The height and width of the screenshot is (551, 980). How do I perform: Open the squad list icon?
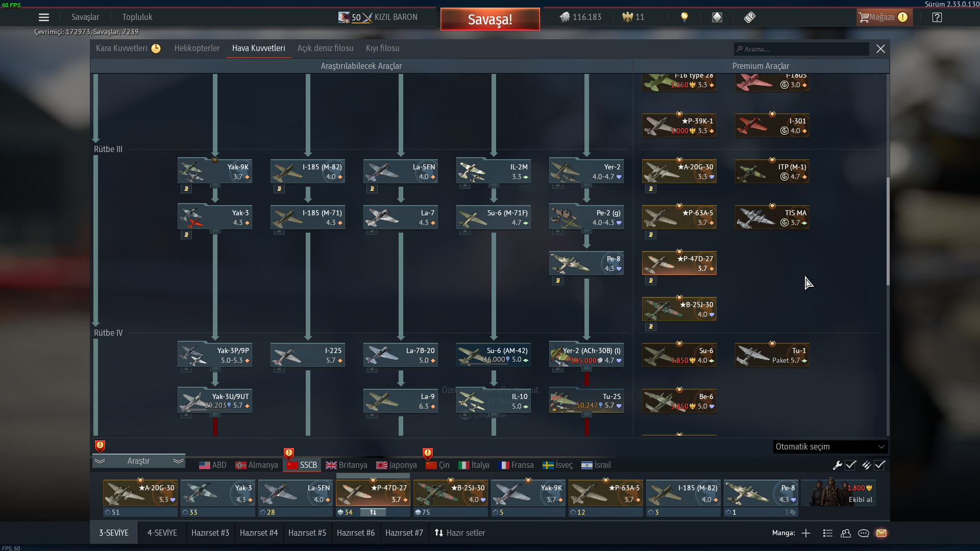tap(828, 533)
